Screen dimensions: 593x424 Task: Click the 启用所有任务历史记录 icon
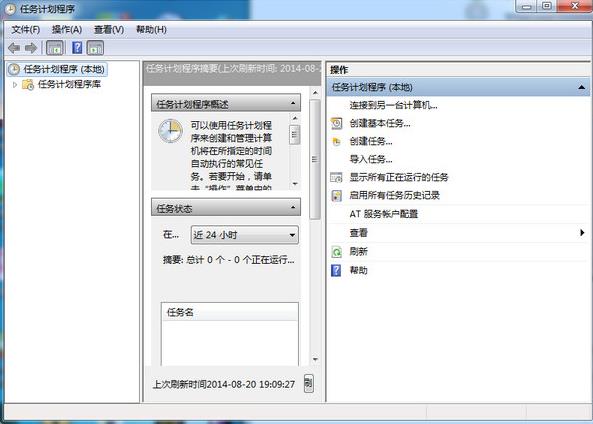(336, 196)
